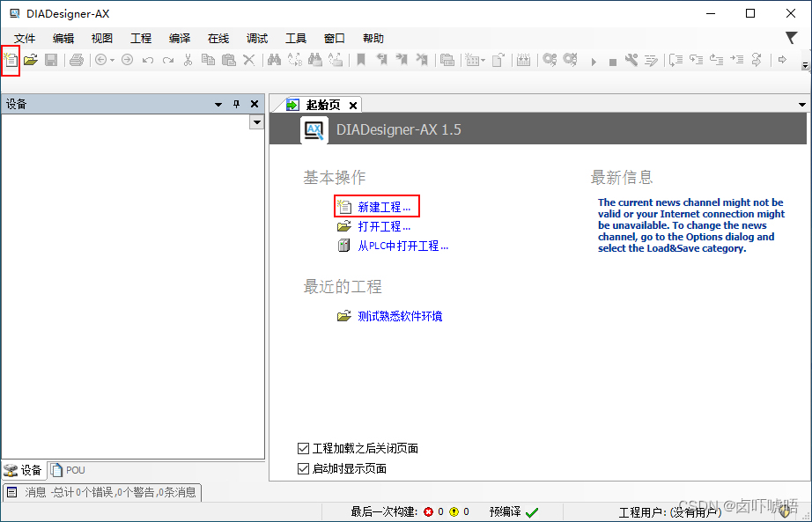The image size is (812, 522).
Task: Open the 编辑 menu
Action: coord(63,39)
